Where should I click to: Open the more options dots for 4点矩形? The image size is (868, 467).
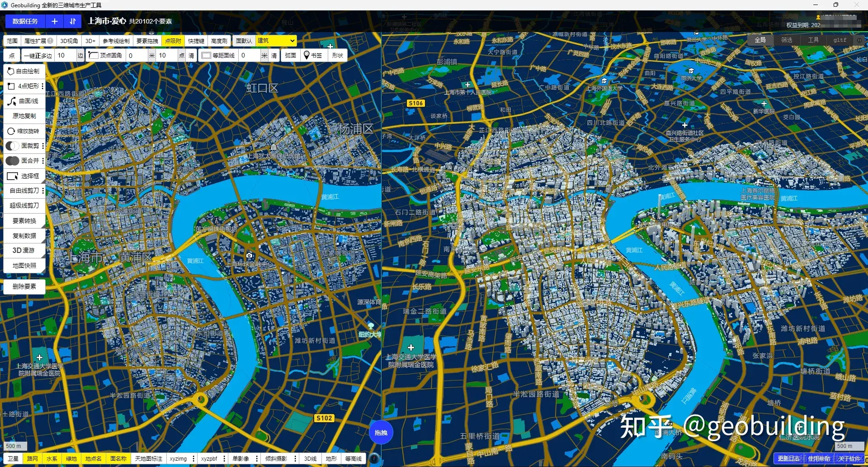43,86
